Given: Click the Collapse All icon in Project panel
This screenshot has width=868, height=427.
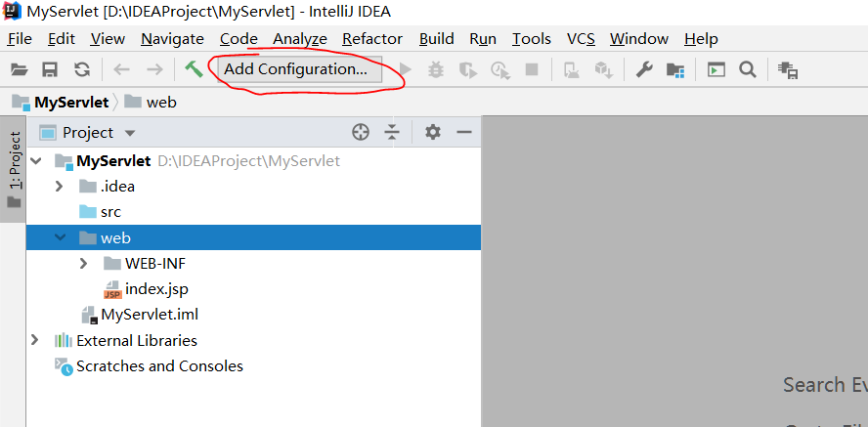Looking at the screenshot, I should tap(392, 132).
